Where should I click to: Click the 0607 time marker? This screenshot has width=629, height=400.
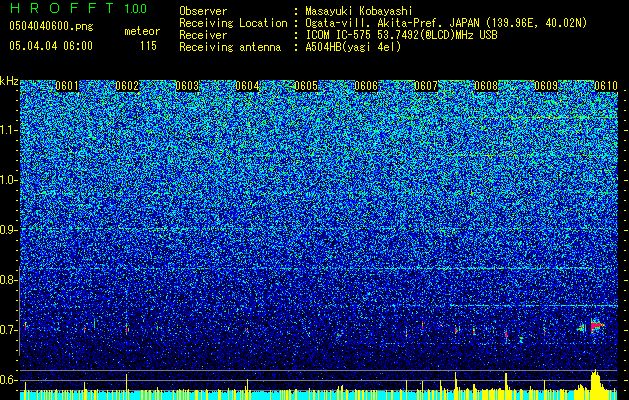[426, 86]
